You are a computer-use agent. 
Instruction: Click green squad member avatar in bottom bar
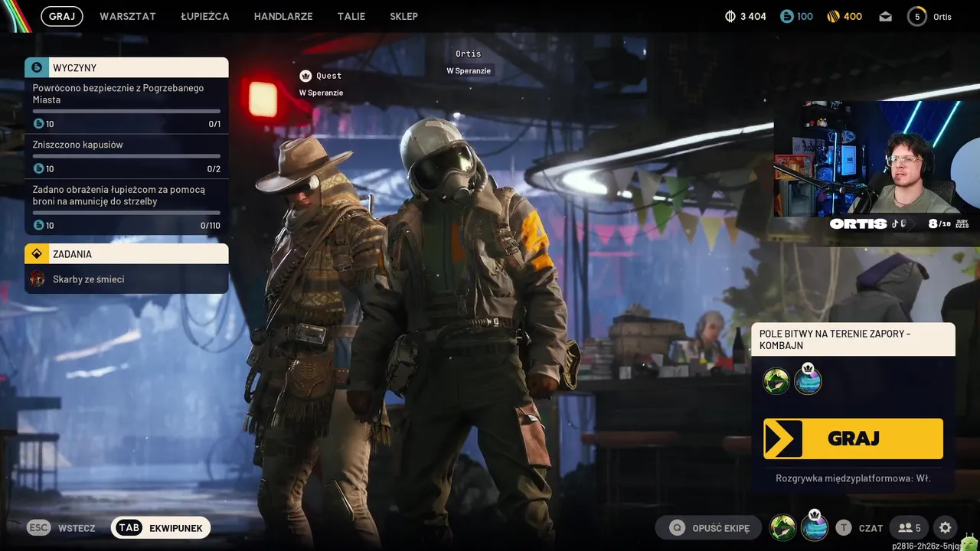[782, 527]
